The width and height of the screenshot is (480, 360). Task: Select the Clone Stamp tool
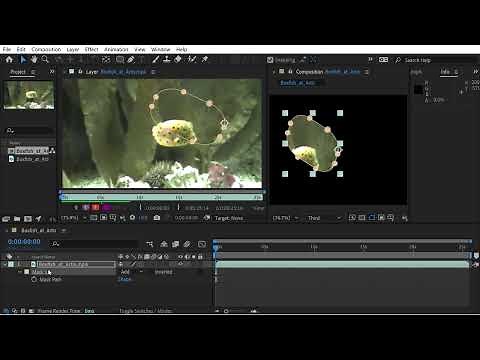pyautogui.click(x=167, y=60)
